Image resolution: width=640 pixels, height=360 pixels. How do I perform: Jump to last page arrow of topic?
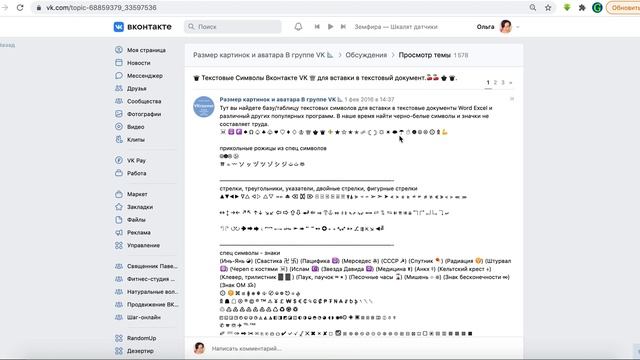[x=510, y=82]
